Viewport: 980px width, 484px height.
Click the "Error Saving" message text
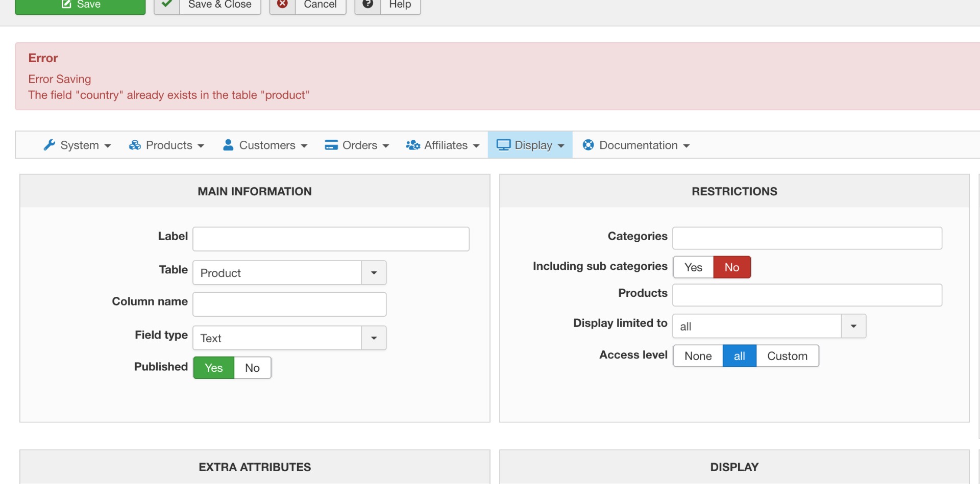(x=60, y=79)
